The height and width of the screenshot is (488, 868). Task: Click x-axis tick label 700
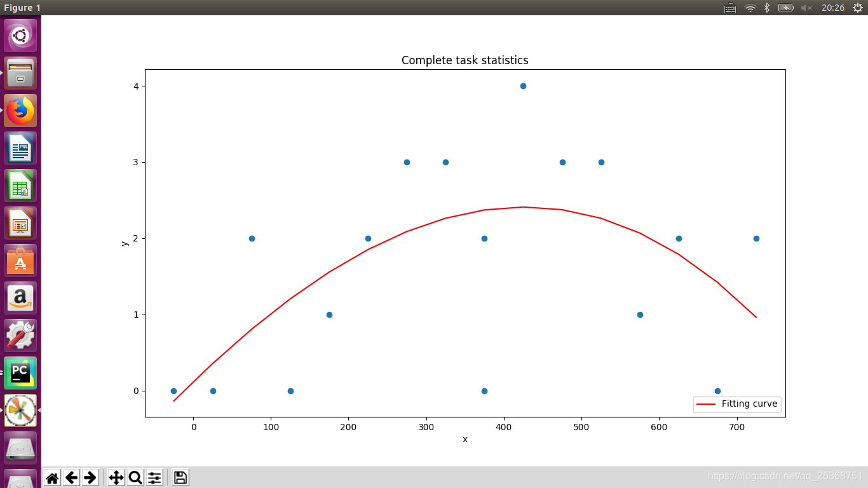pyautogui.click(x=737, y=428)
